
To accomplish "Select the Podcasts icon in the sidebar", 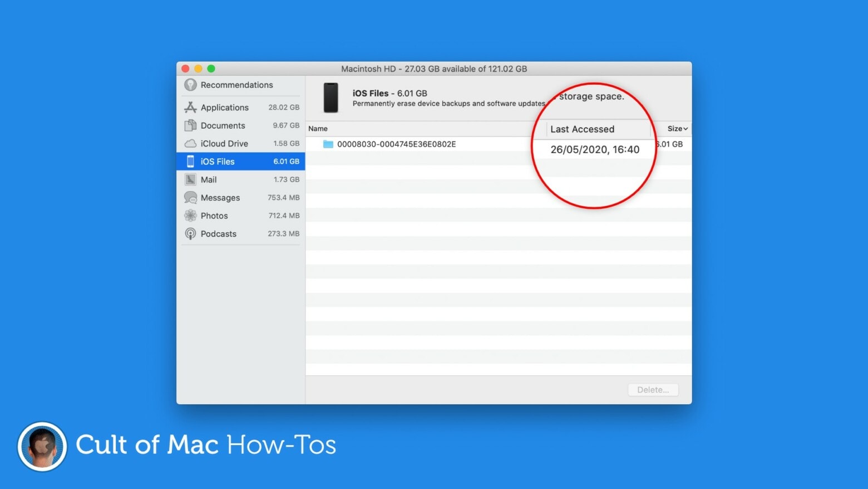I will (190, 233).
